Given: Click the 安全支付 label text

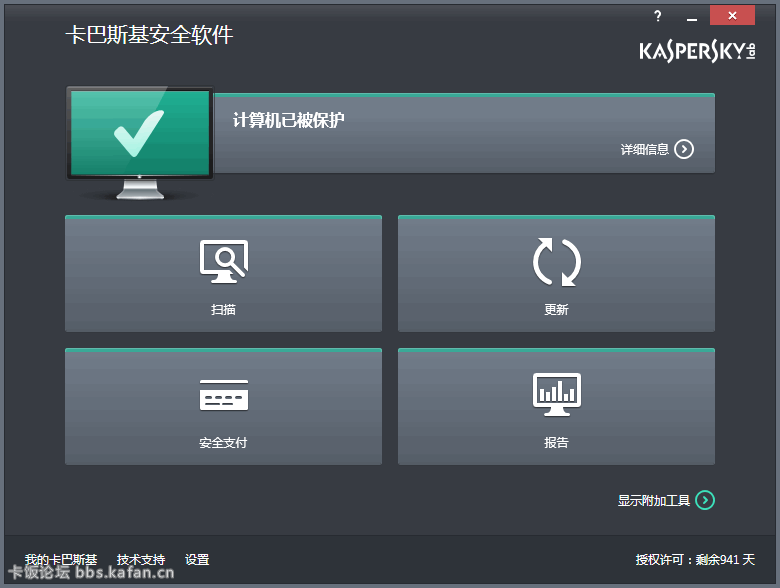Looking at the screenshot, I should [223, 443].
